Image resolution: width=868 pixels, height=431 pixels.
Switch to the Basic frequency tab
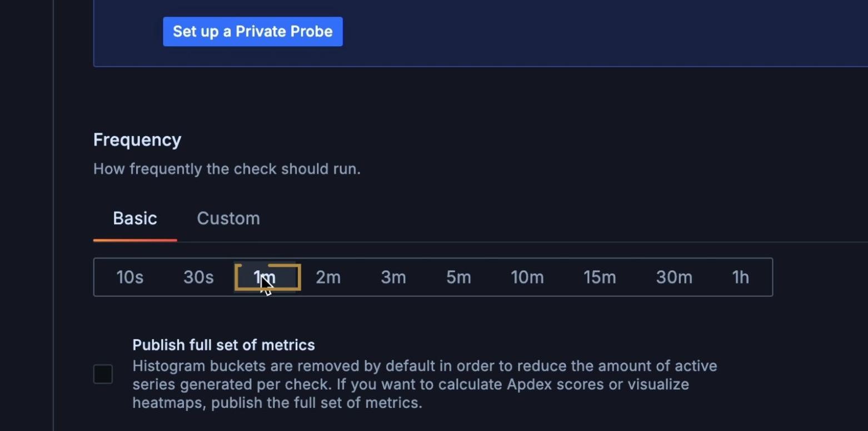pyautogui.click(x=135, y=219)
